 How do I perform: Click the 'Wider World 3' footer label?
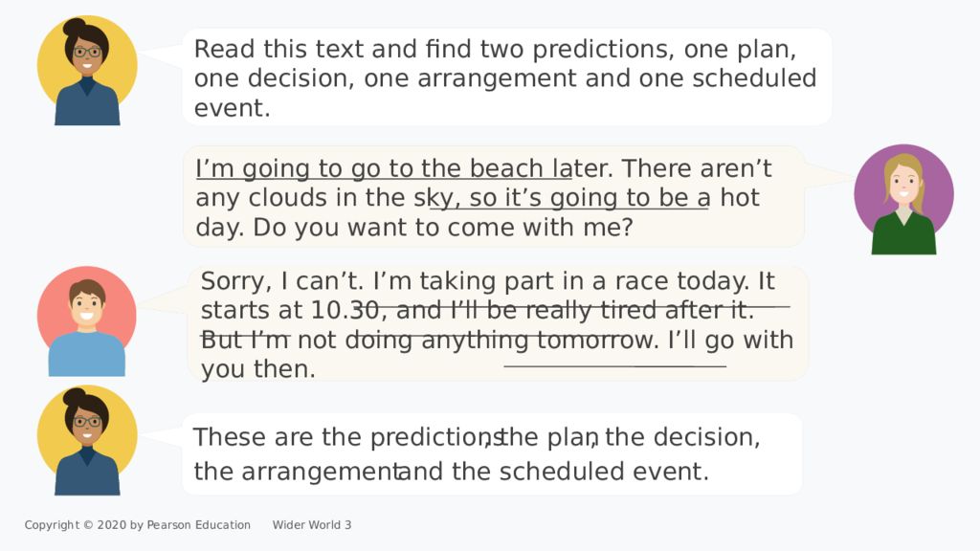[312, 525]
